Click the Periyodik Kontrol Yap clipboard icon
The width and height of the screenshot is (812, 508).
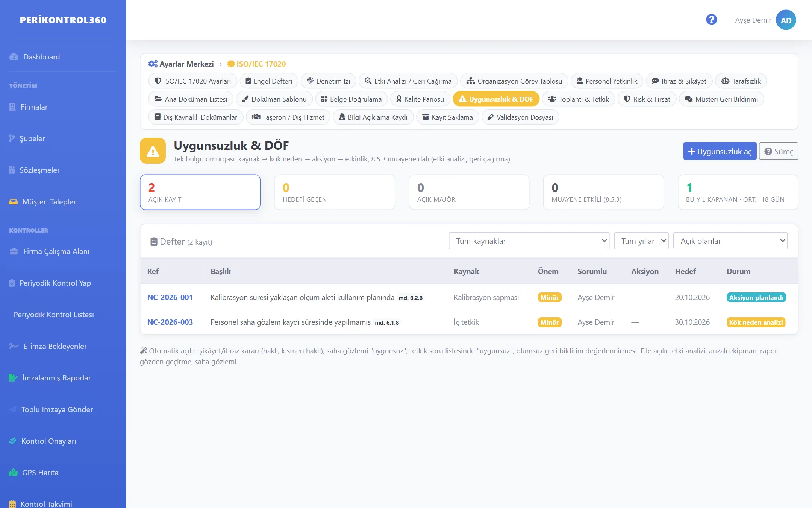[12, 283]
